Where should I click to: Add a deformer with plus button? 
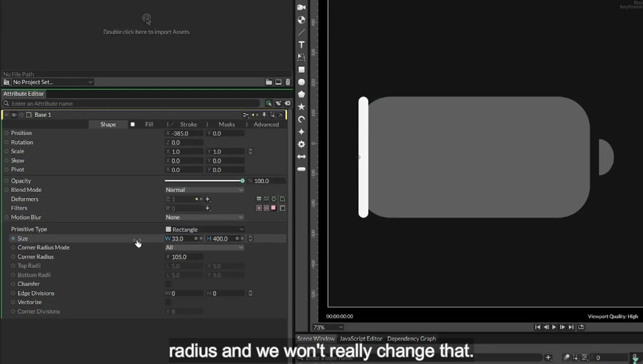click(208, 199)
